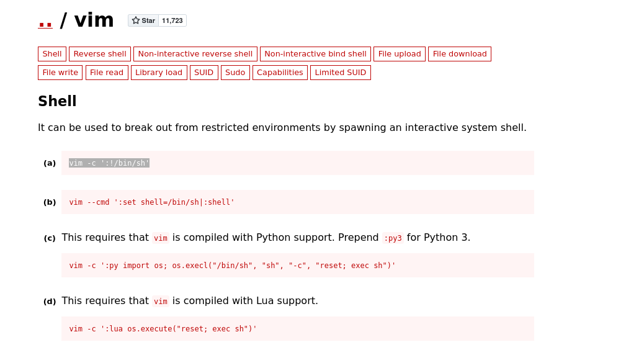Jump to the Reverse shell section

[100, 54]
